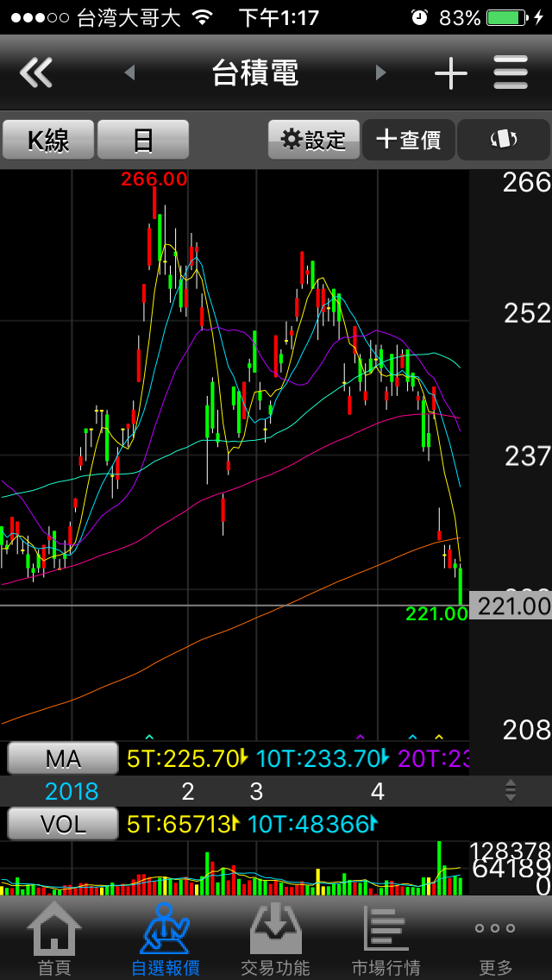
Task: Open the 更多 more tab
Action: (x=496, y=939)
